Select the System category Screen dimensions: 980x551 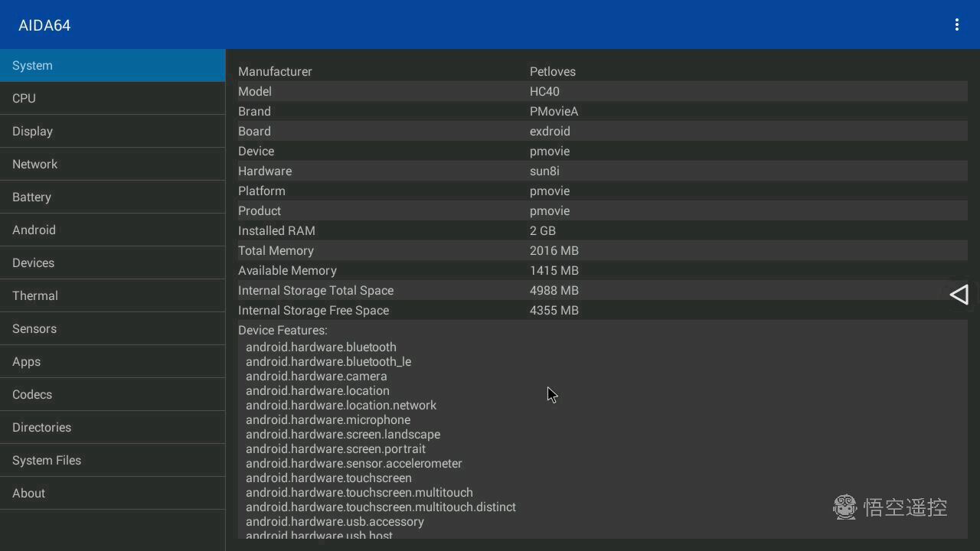tap(113, 66)
